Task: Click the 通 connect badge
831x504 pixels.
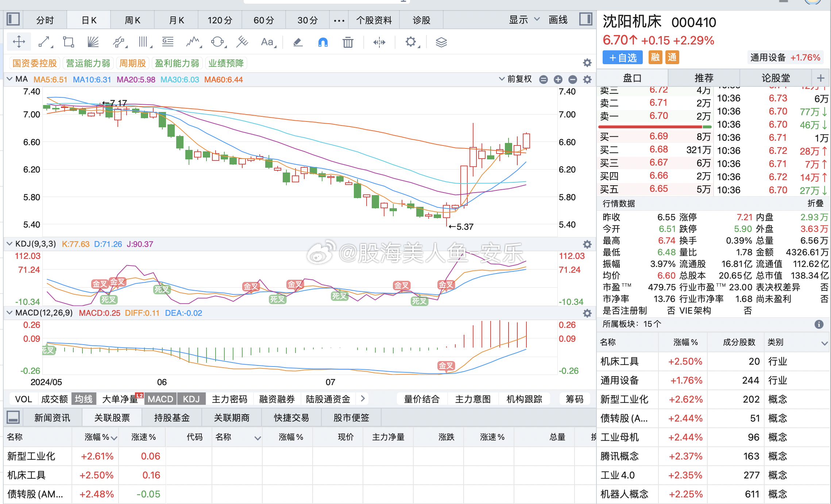Action: pyautogui.click(x=672, y=57)
